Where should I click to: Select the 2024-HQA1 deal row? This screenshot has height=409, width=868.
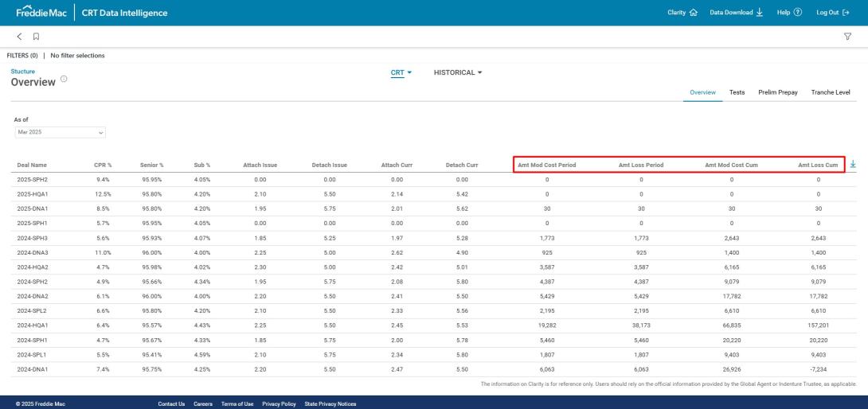433,326
